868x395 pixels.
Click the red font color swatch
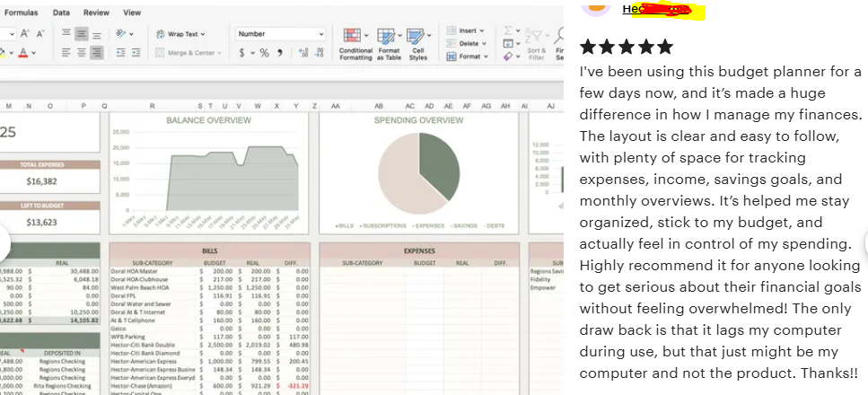[23, 54]
